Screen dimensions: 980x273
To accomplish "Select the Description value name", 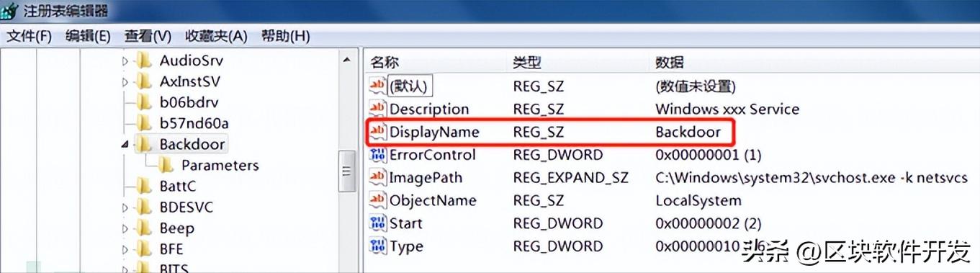I will click(429, 109).
